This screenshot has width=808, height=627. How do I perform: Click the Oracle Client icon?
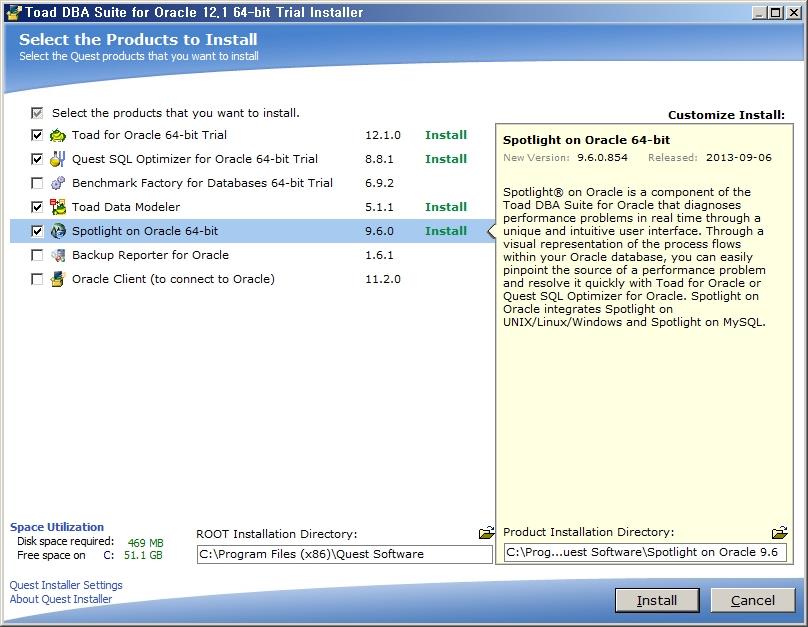point(58,279)
